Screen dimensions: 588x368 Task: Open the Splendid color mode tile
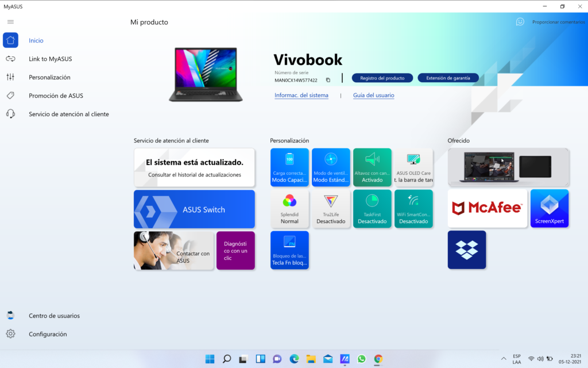tap(289, 209)
